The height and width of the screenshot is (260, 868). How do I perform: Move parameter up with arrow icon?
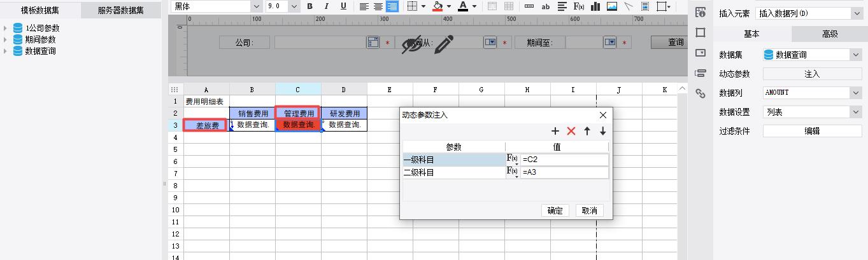tap(587, 131)
